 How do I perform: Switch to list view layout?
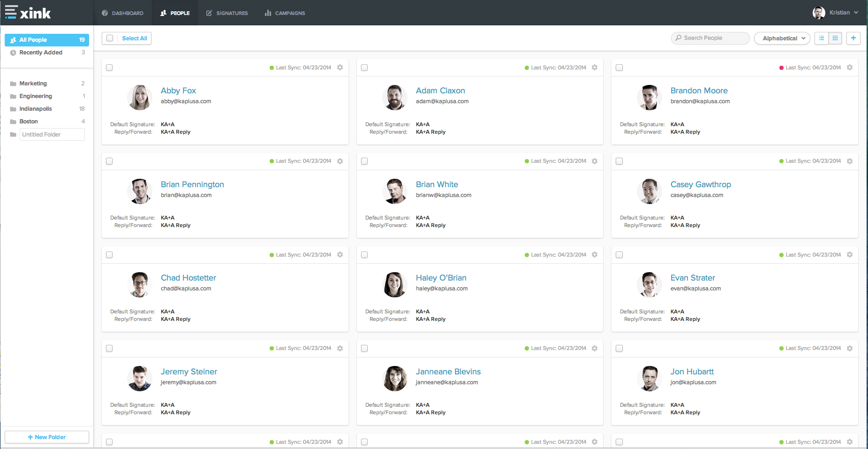pyautogui.click(x=822, y=38)
